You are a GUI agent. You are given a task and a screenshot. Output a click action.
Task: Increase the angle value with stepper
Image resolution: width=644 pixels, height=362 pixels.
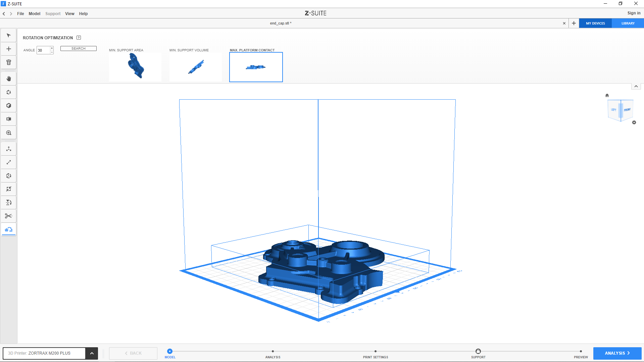pos(52,48)
